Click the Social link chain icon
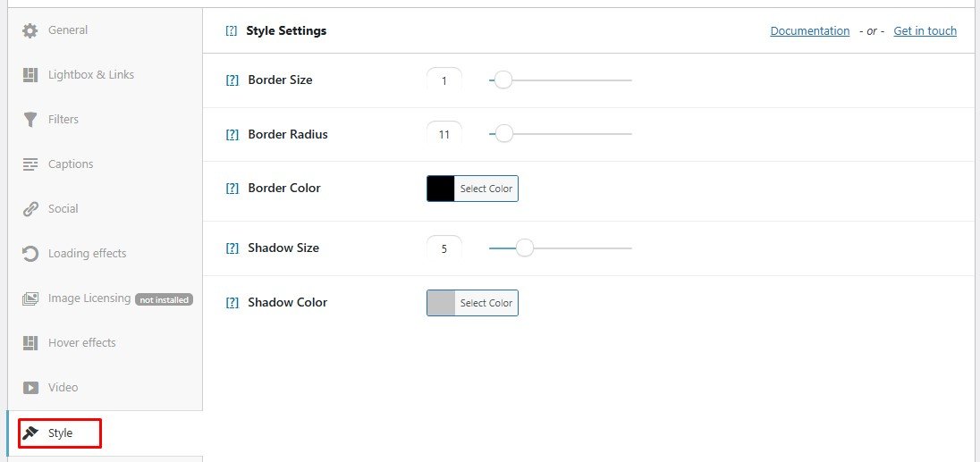The height and width of the screenshot is (462, 980). coord(30,209)
